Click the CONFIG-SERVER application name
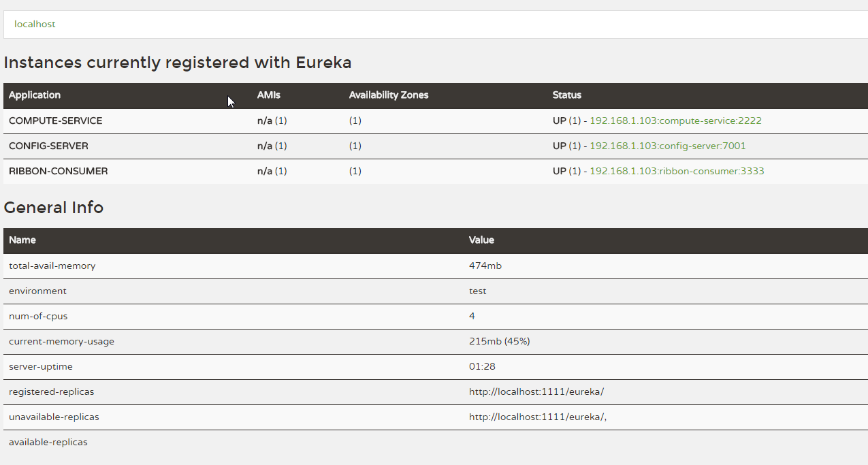This screenshot has width=868, height=465. coord(48,146)
